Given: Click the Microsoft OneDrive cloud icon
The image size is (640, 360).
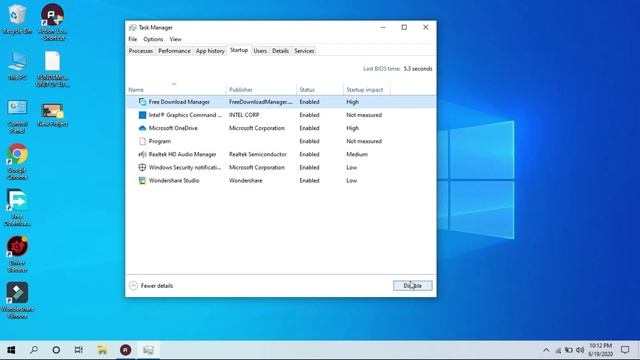Looking at the screenshot, I should tap(142, 128).
